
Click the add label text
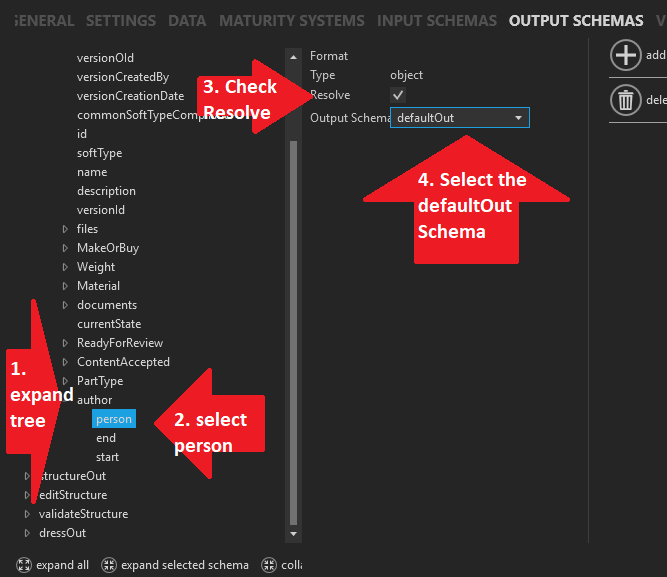tap(656, 55)
